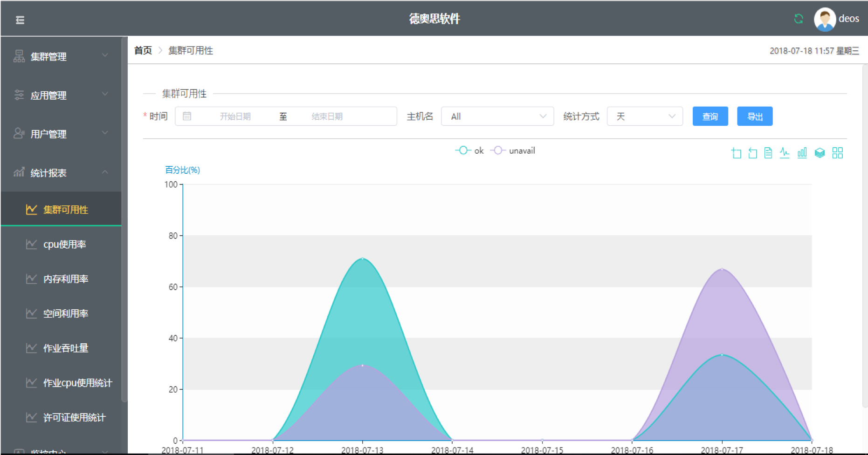Click the sidebar vertical scrollbar
Screen dimensions: 868x455
(124, 219)
